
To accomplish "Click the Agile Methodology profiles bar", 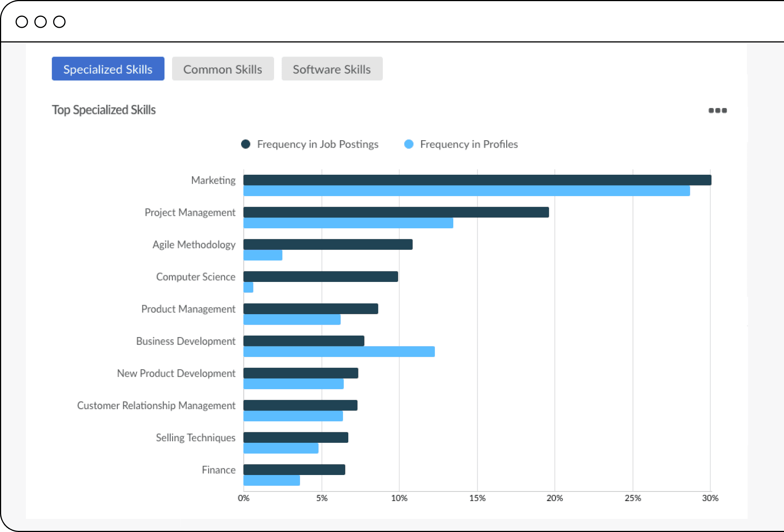I will coord(263,255).
